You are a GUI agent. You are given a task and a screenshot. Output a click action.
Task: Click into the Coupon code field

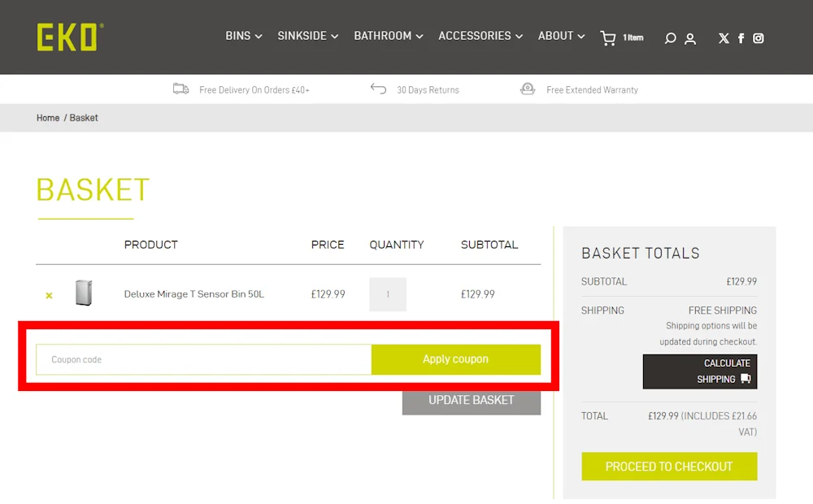click(204, 359)
